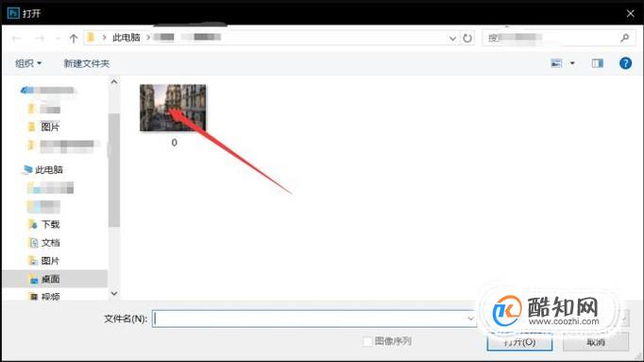644x362 pixels.
Task: Refresh the folder with the reload icon
Action: click(467, 38)
